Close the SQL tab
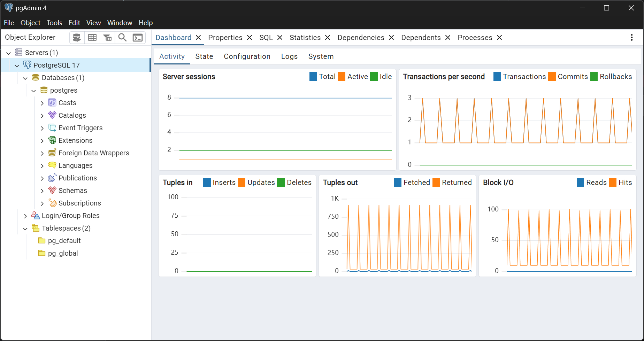644x341 pixels. click(x=280, y=38)
